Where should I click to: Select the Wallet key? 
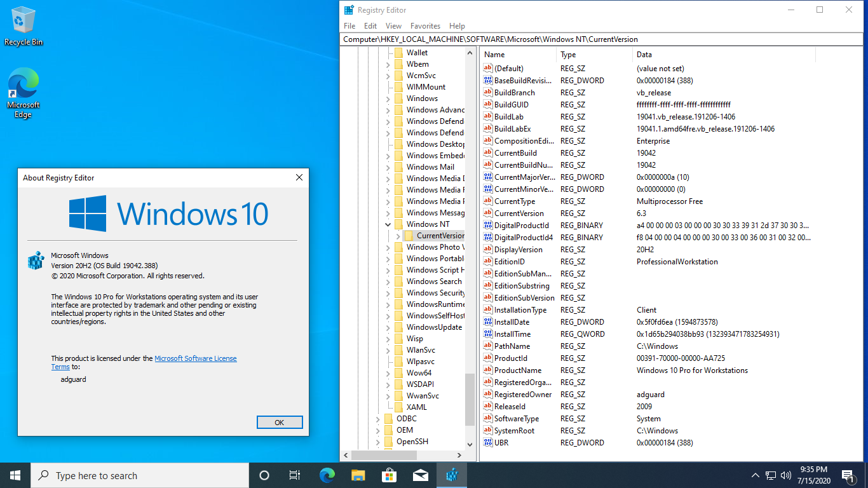click(417, 53)
